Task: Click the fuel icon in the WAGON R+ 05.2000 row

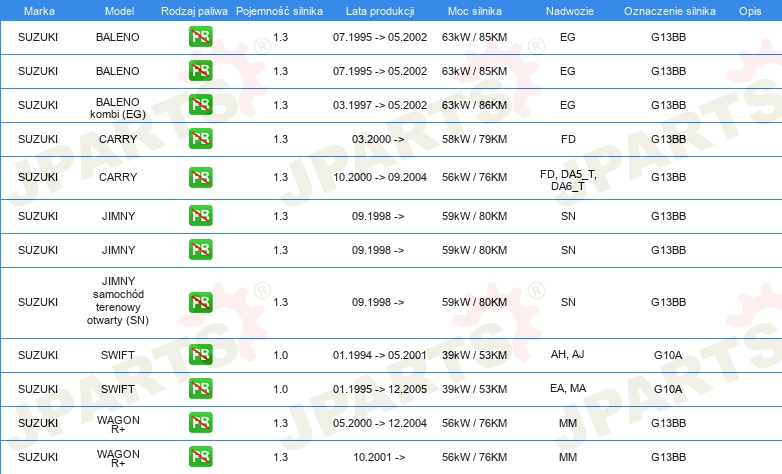Action: [x=200, y=423]
